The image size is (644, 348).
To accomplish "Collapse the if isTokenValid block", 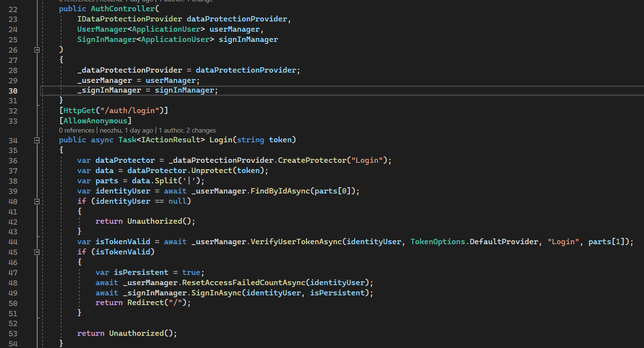I will pos(37,252).
